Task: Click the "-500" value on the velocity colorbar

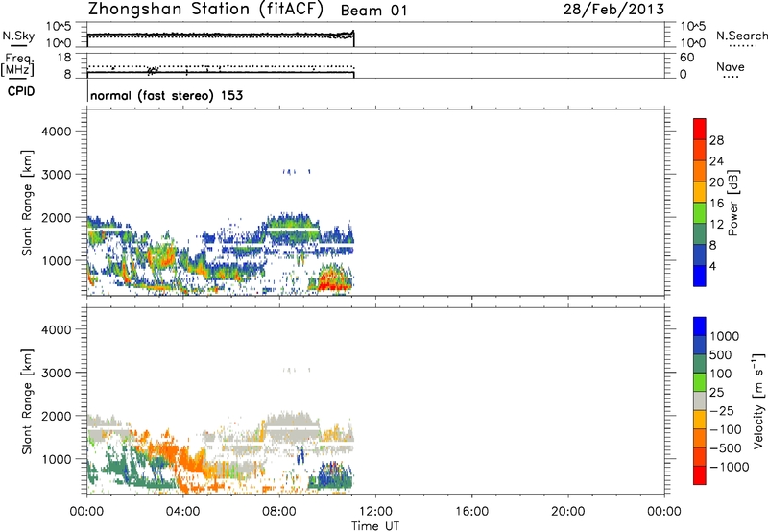Action: (x=726, y=448)
